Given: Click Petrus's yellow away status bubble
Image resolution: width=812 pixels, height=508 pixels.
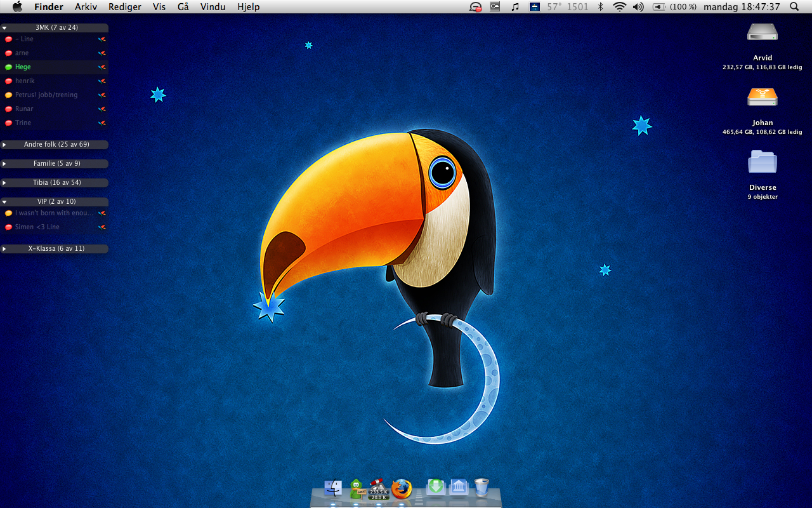Looking at the screenshot, I should pos(8,95).
